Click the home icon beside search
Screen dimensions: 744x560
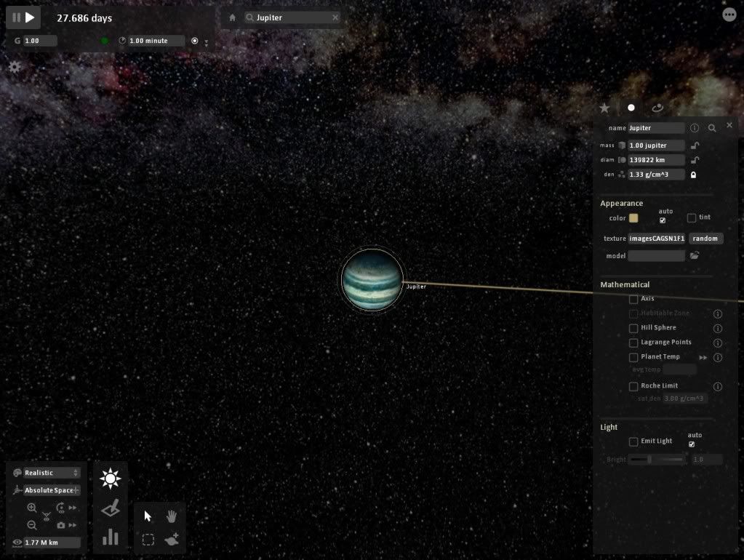click(233, 17)
